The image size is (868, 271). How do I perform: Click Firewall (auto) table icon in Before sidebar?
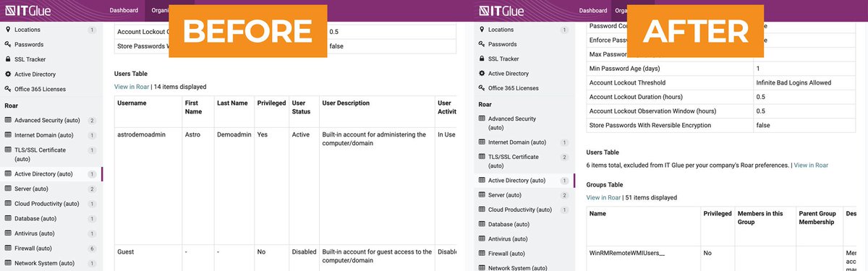(x=8, y=248)
